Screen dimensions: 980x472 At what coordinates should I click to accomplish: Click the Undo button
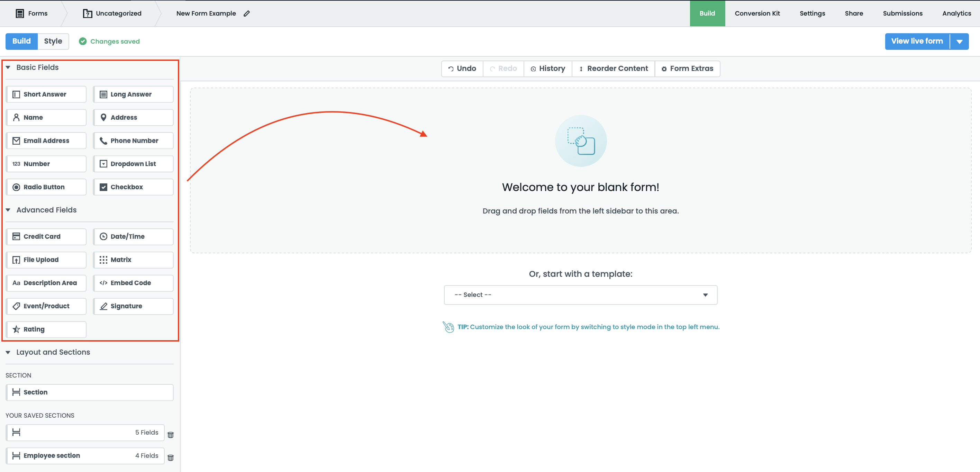(462, 69)
